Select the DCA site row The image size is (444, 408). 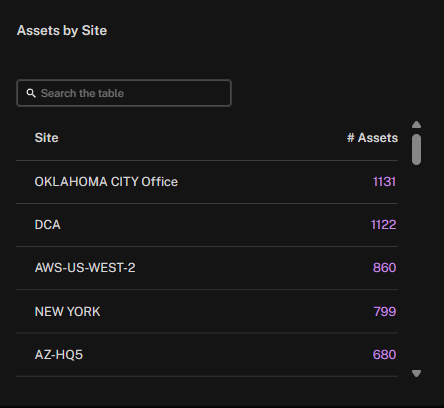[207, 225]
